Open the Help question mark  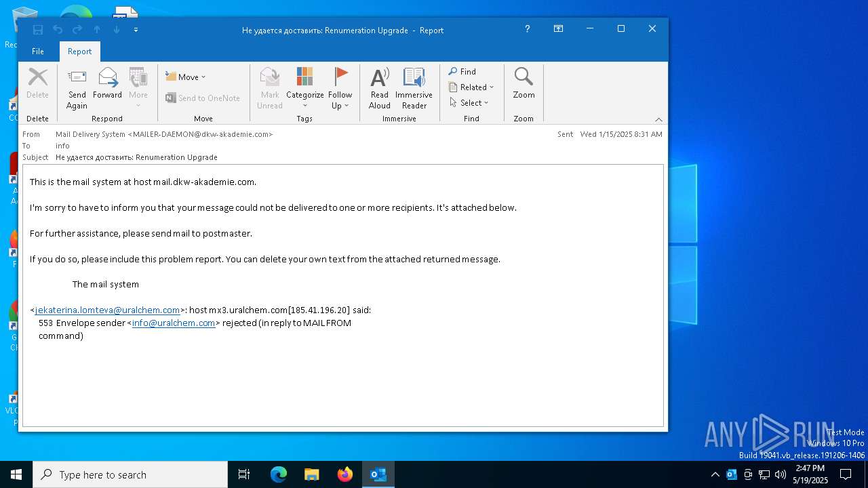coord(528,29)
